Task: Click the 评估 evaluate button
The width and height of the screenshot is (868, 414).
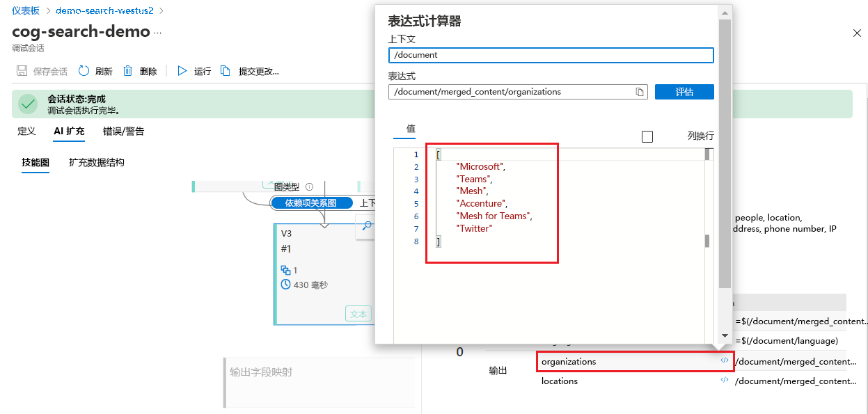Action: (684, 92)
